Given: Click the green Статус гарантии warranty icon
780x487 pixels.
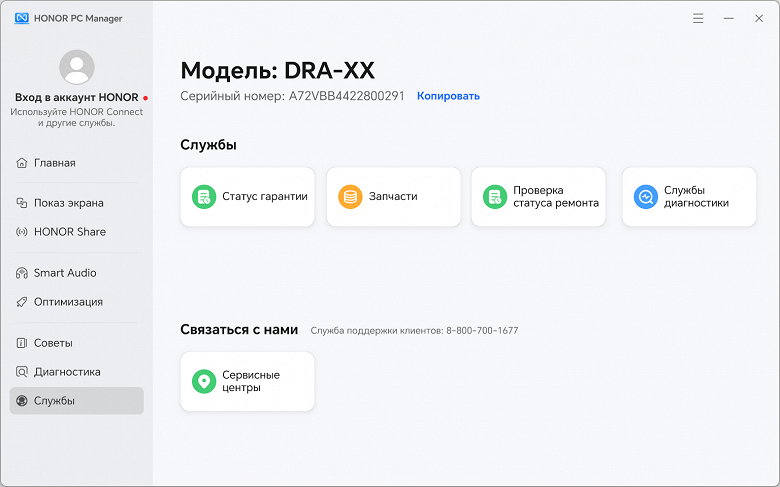Looking at the screenshot, I should [204, 197].
